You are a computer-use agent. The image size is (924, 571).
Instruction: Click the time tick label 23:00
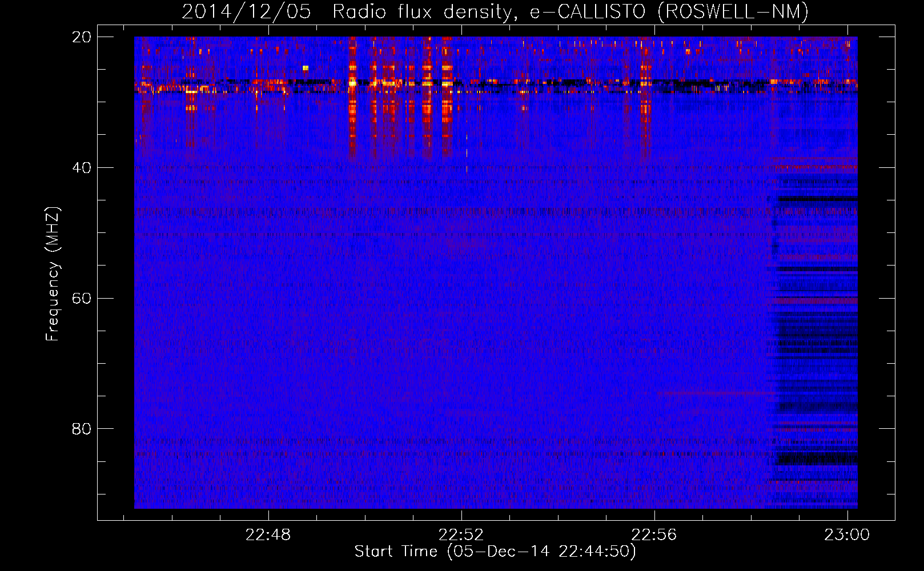[x=847, y=534]
